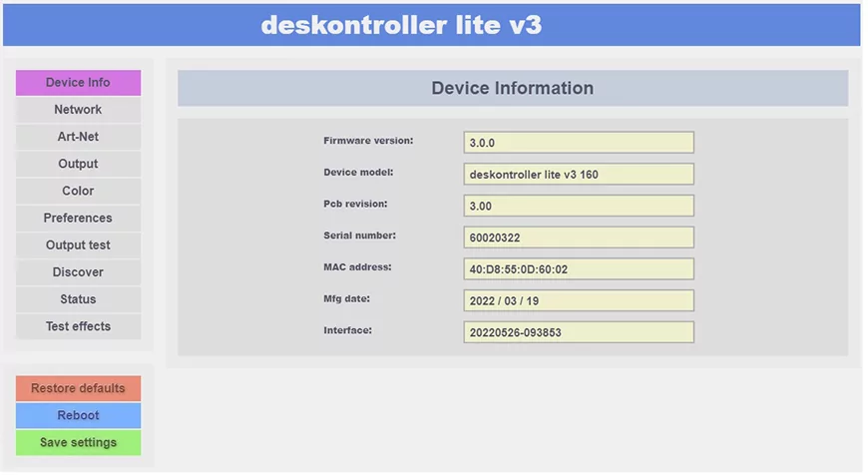Click the Device model field
This screenshot has height=475, width=868.
[x=579, y=175]
